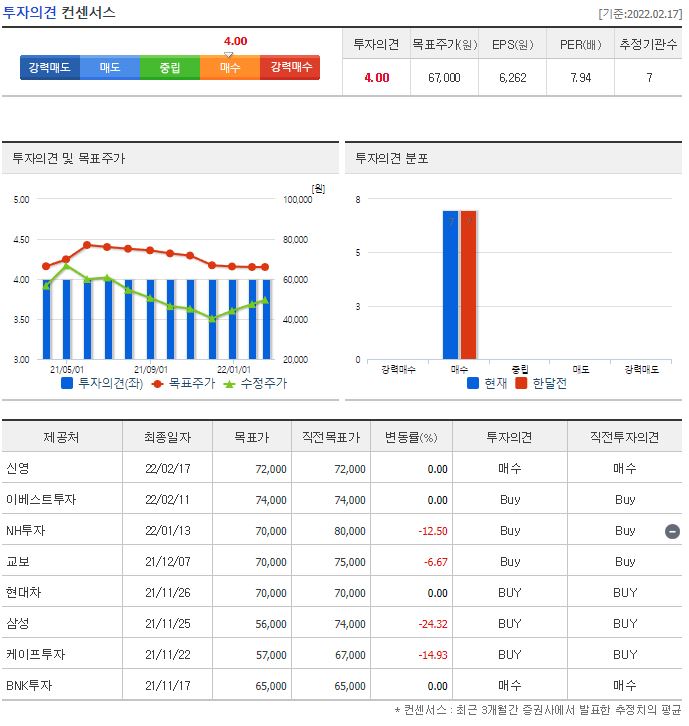Screen dimensions: 689x726
Task: Click the 22/01/01 axis label on the chart
Action: [x=234, y=370]
